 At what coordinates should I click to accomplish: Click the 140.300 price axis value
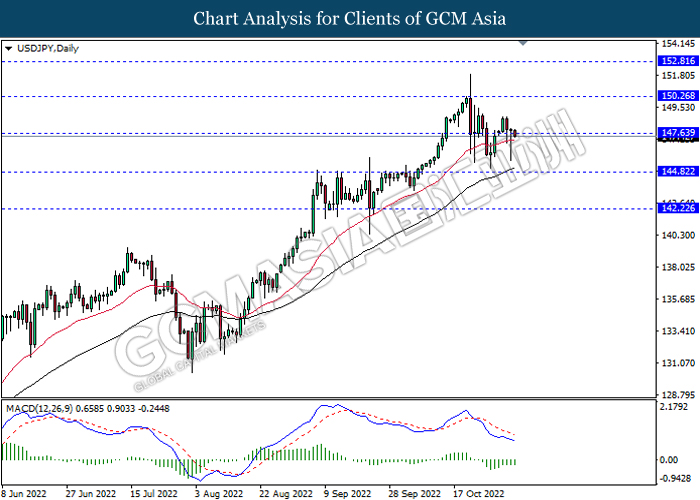click(678, 235)
